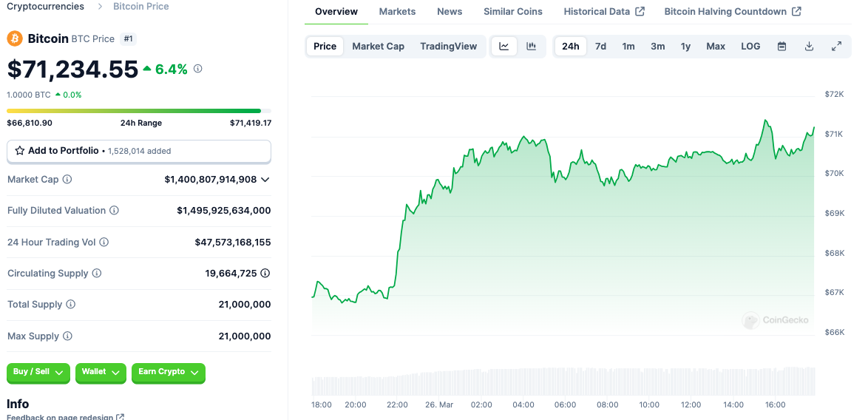
Task: Select the 3m time range
Action: click(x=657, y=47)
